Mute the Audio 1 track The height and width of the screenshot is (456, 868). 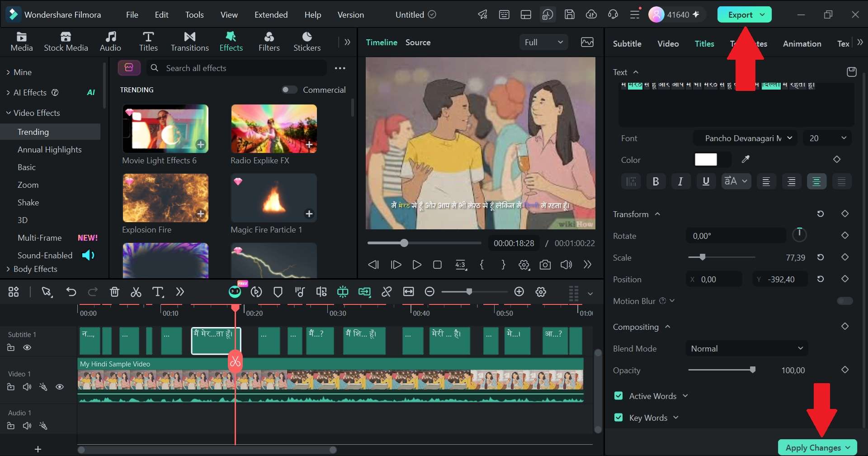pyautogui.click(x=27, y=426)
